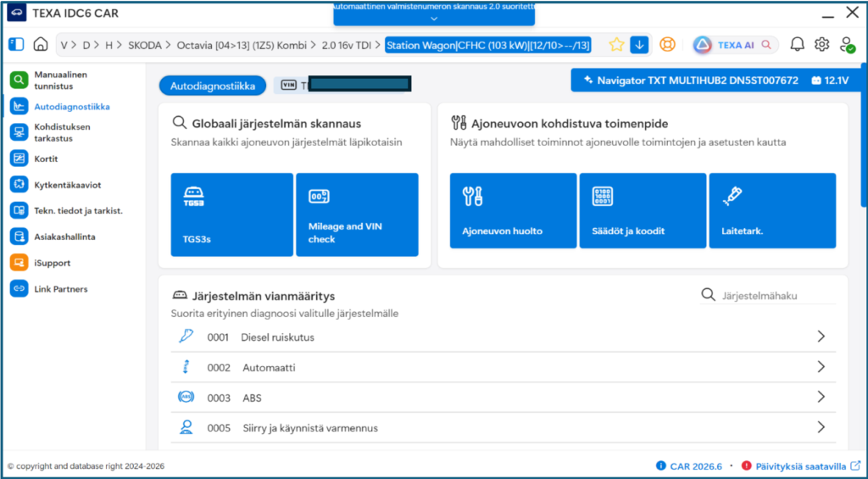Check the 12.1V battery voltage indicator
This screenshot has height=479, width=868.
tap(830, 81)
